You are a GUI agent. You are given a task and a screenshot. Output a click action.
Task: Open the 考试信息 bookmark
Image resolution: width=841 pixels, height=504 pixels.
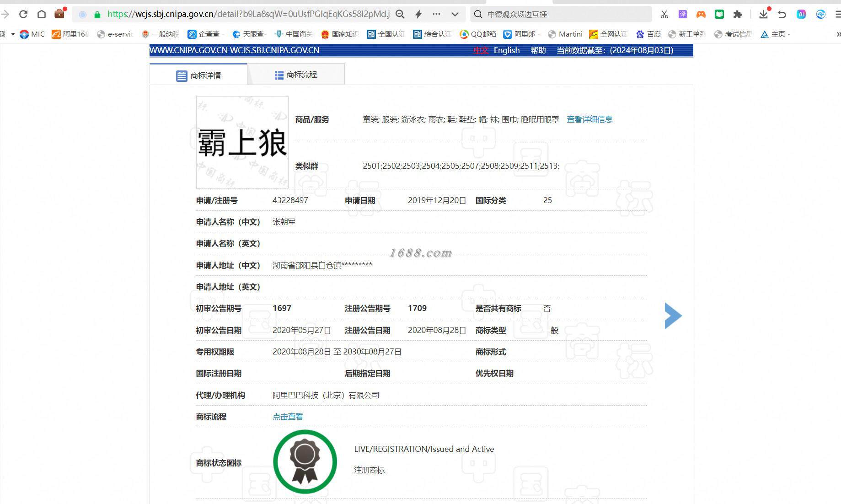pyautogui.click(x=733, y=34)
